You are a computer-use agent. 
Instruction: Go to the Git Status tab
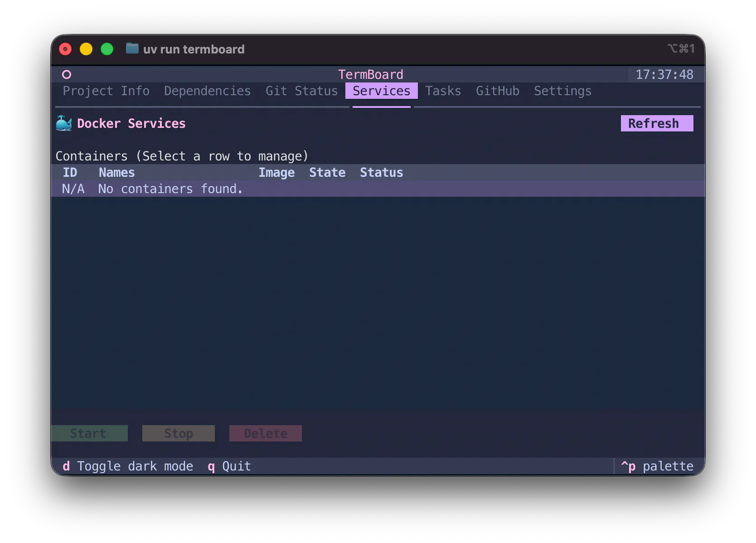coord(301,91)
